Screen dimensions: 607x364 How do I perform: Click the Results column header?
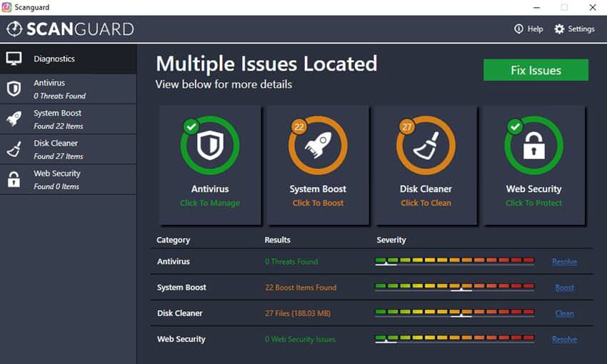[x=277, y=240]
